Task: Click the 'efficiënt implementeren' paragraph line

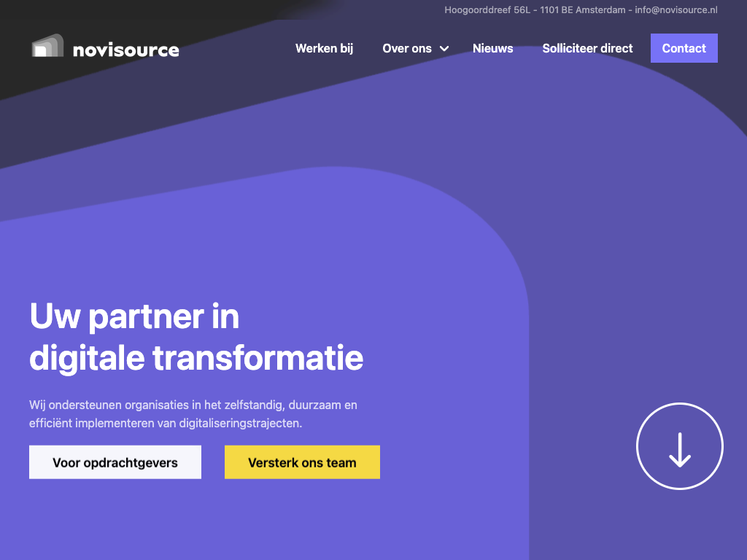Action: click(x=165, y=423)
